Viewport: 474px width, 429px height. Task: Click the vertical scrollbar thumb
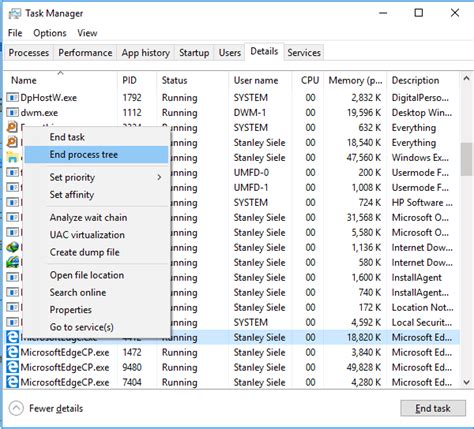(467, 159)
